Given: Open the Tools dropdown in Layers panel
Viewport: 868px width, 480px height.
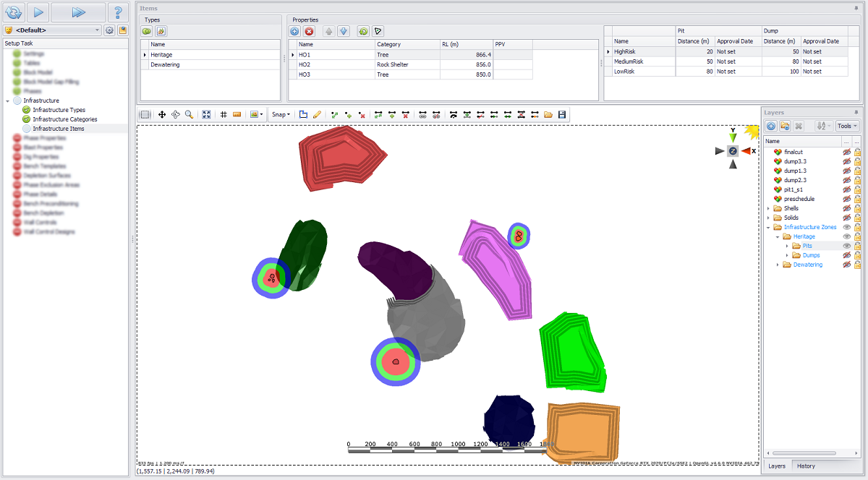Looking at the screenshot, I should tap(846, 126).
